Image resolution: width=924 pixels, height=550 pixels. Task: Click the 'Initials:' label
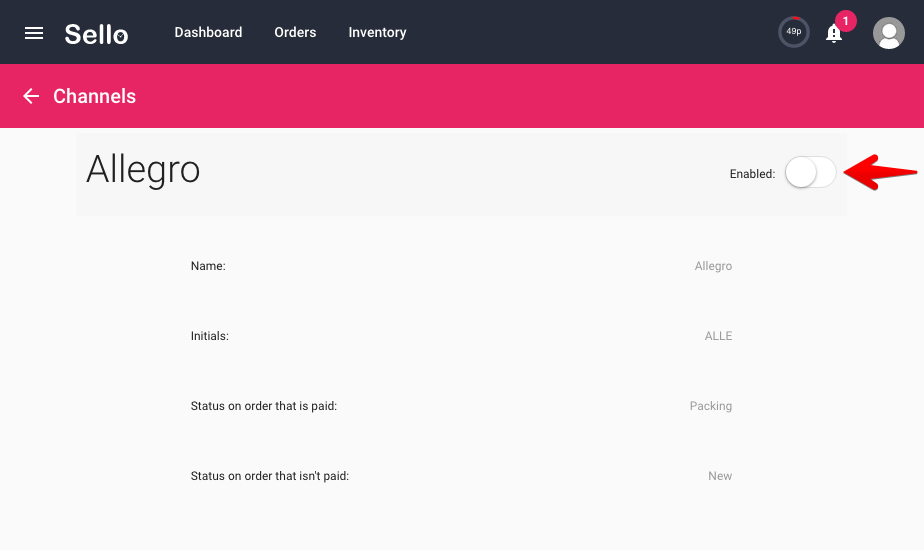210,336
